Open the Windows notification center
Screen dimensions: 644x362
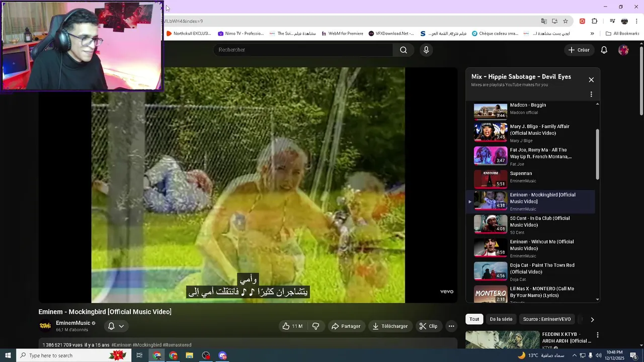point(634,355)
